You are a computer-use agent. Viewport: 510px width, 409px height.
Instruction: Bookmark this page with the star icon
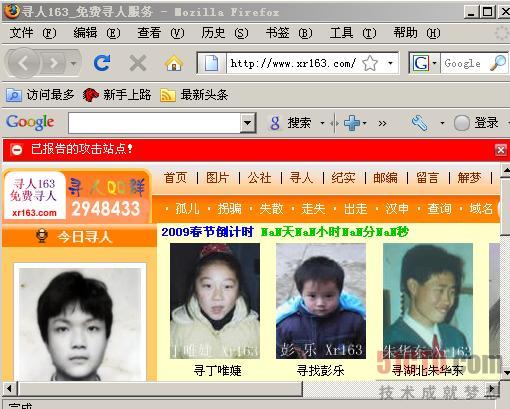pos(370,63)
